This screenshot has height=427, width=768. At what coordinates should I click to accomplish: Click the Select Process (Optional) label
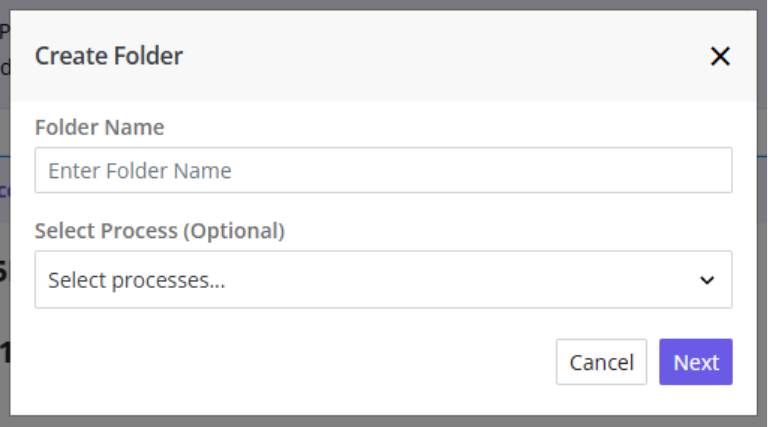point(160,231)
